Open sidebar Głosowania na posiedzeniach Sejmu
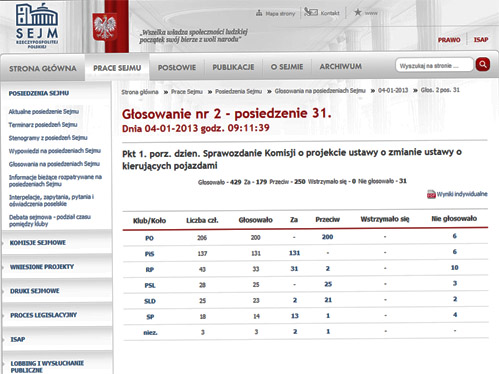This screenshot has height=374, width=499. click(x=54, y=164)
